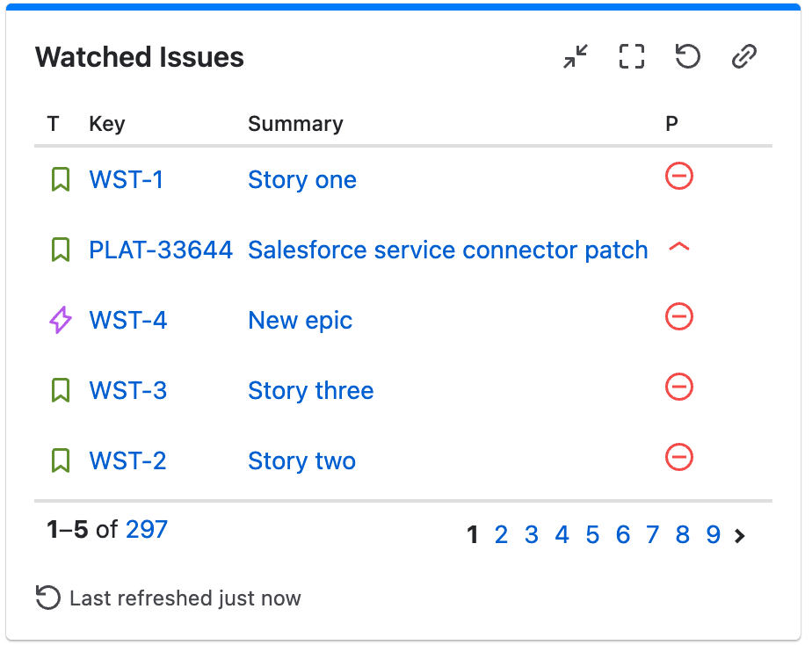Sort by the Key column header
This screenshot has width=812, height=645.
[107, 124]
